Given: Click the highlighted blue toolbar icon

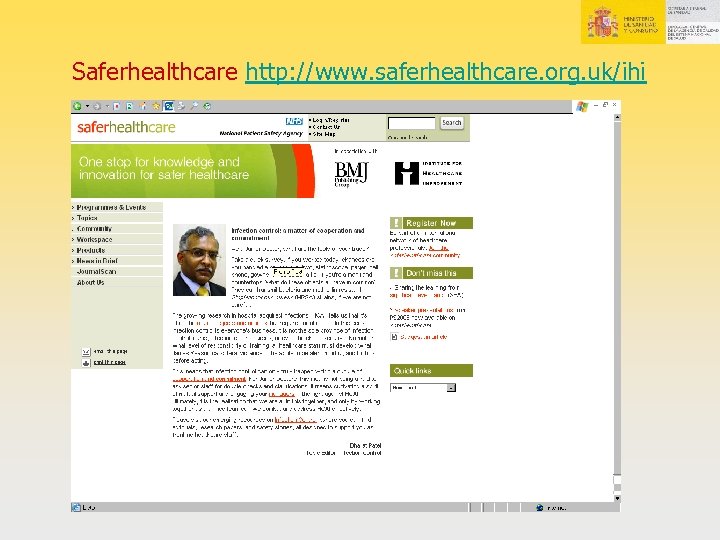Looking at the screenshot, I should 169,106.
